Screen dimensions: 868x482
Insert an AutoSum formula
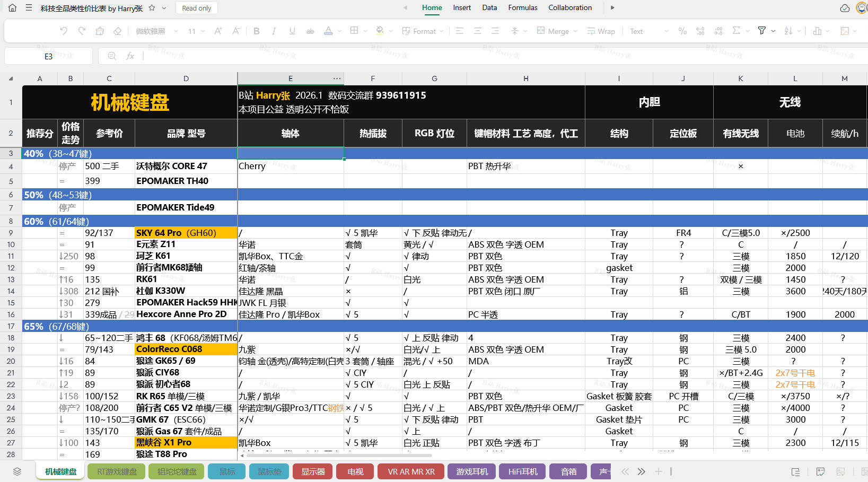click(x=737, y=31)
